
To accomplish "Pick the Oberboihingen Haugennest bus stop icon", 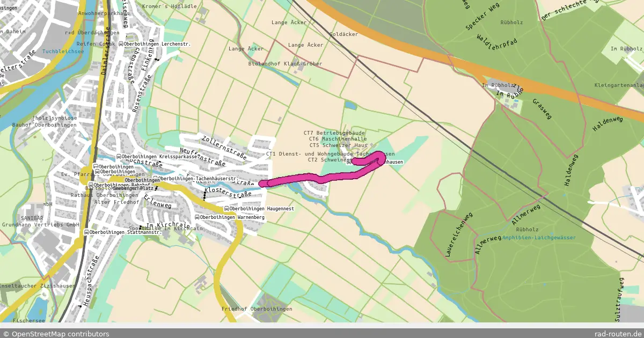I will click(226, 208).
